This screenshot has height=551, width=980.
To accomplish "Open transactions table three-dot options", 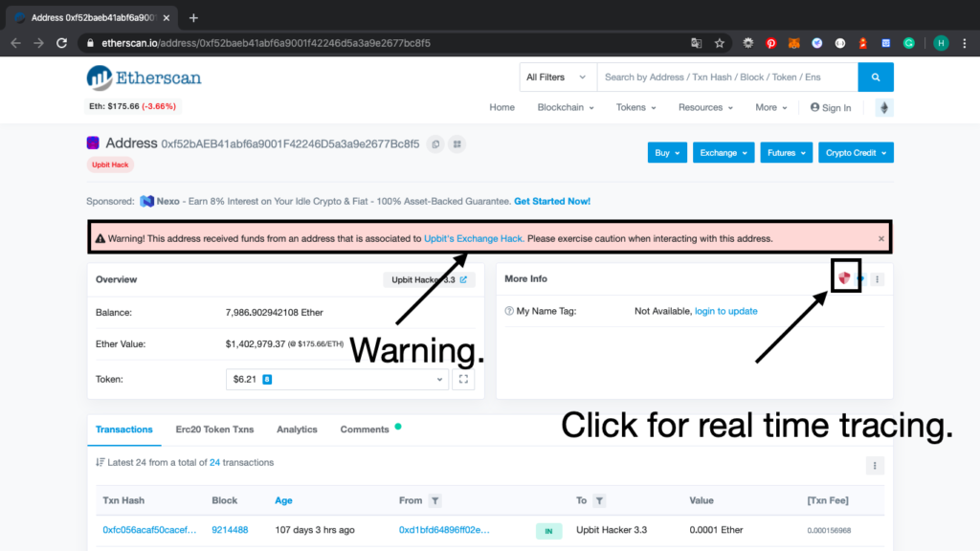I will pos(875,466).
